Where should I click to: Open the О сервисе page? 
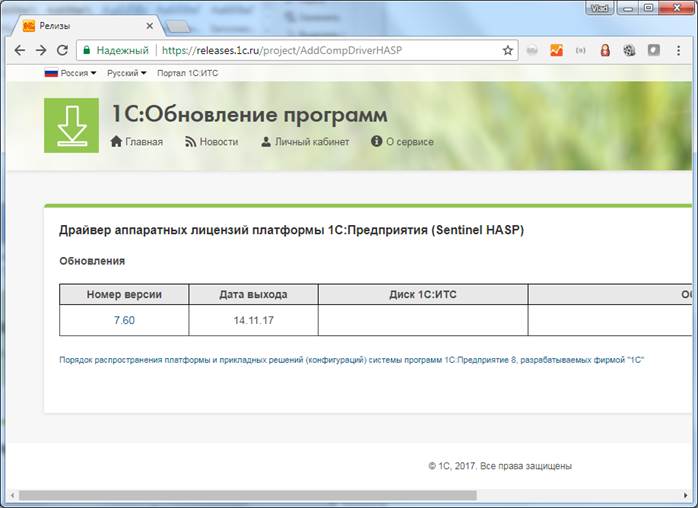click(402, 142)
